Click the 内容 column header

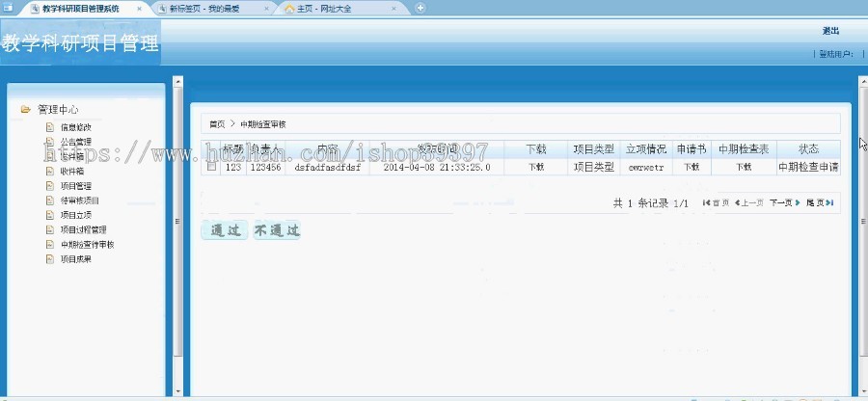[327, 148]
